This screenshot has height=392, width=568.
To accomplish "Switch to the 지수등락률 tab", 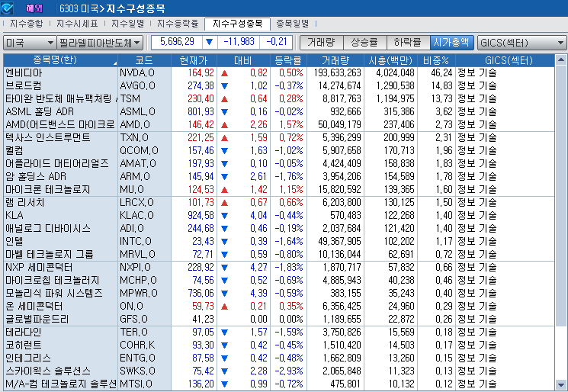I will click(178, 24).
